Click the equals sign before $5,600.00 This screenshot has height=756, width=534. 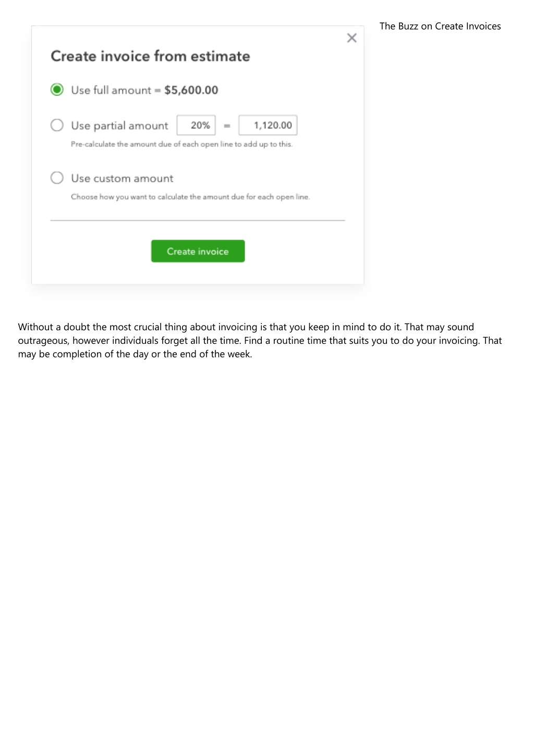[x=157, y=91]
